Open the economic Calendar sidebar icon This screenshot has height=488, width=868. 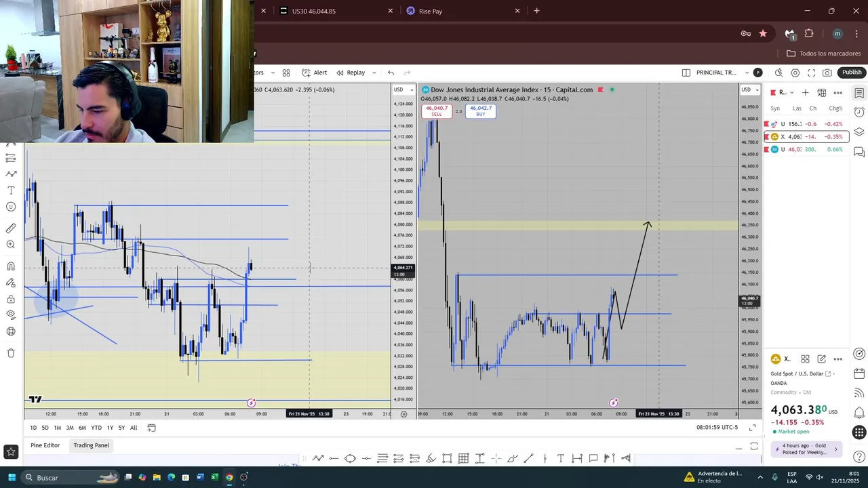pyautogui.click(x=859, y=373)
